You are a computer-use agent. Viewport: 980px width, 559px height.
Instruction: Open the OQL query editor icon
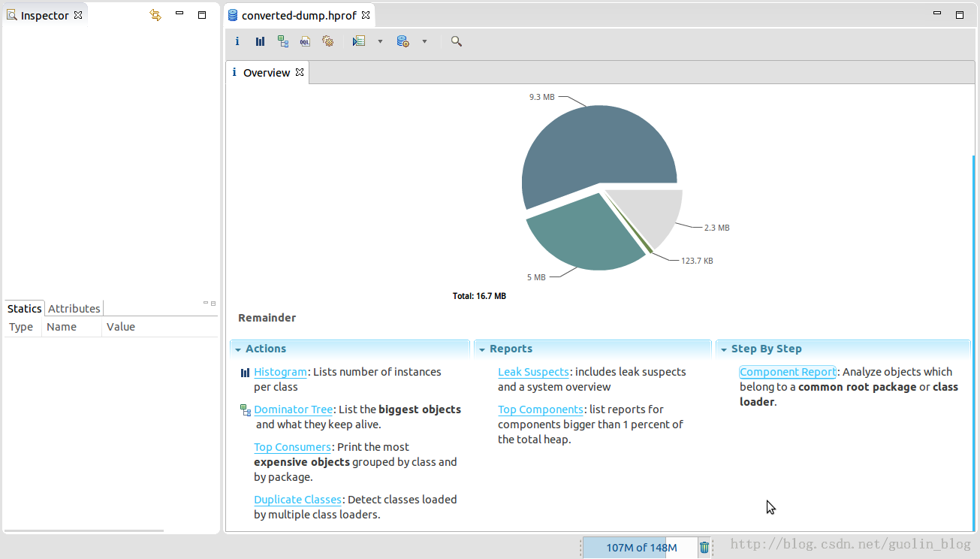tap(305, 41)
